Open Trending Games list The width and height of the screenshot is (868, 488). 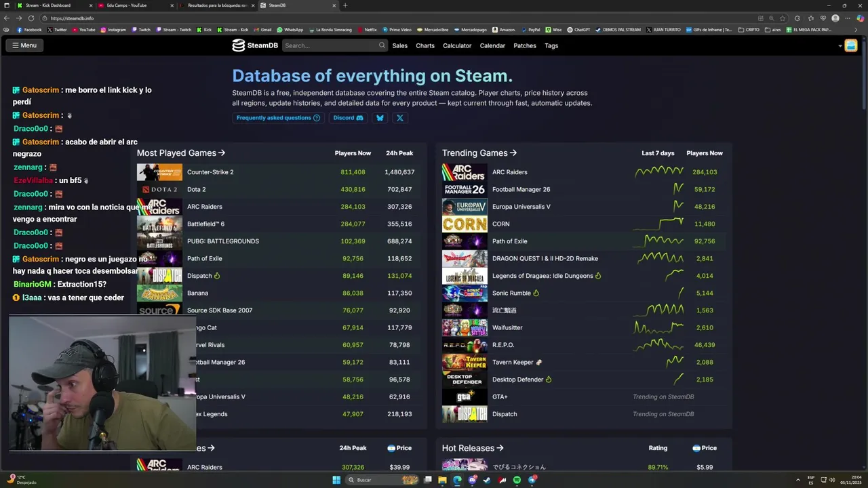[x=479, y=153]
